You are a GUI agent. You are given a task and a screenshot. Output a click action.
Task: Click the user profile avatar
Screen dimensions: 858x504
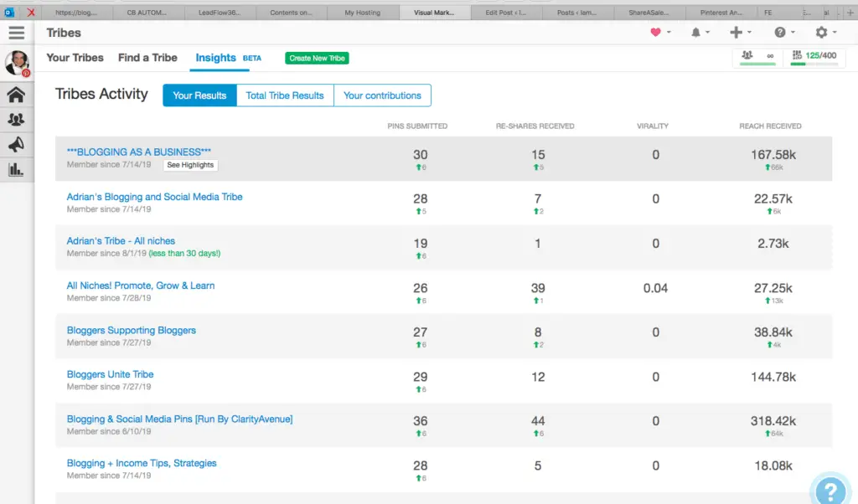tap(17, 63)
